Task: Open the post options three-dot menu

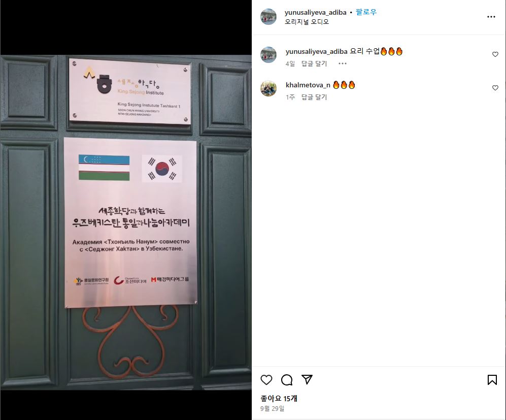Action: (x=491, y=17)
